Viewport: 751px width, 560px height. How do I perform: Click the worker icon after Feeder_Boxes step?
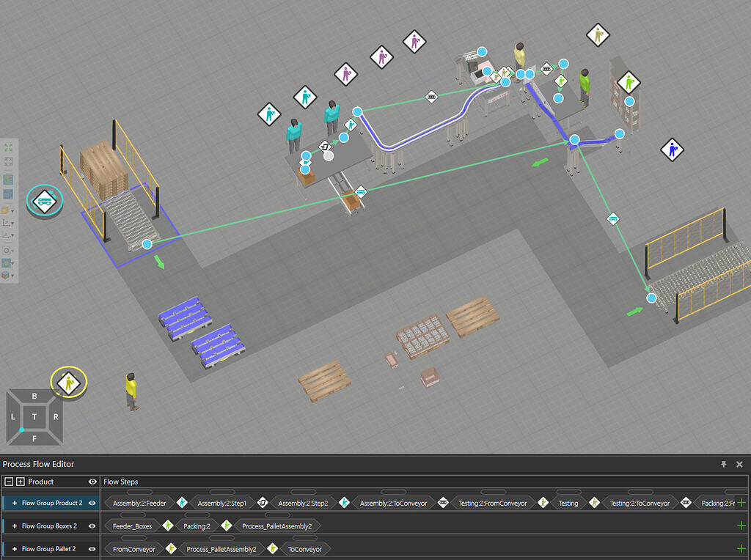pos(168,526)
